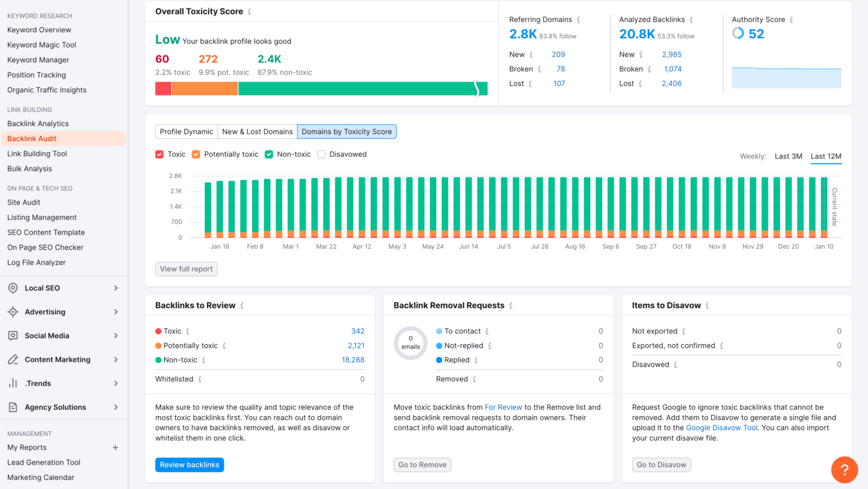
Task: Open the Google Disavow Tool link
Action: [x=722, y=428]
